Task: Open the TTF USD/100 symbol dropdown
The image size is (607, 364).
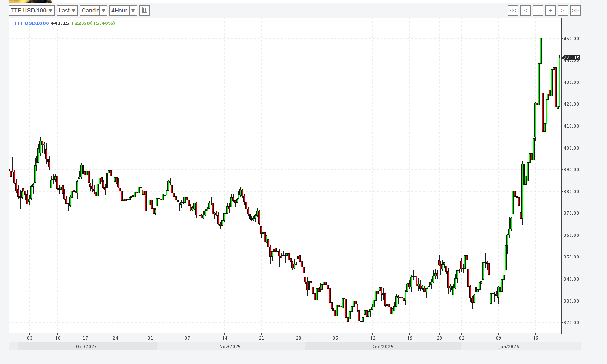Action: coord(32,11)
